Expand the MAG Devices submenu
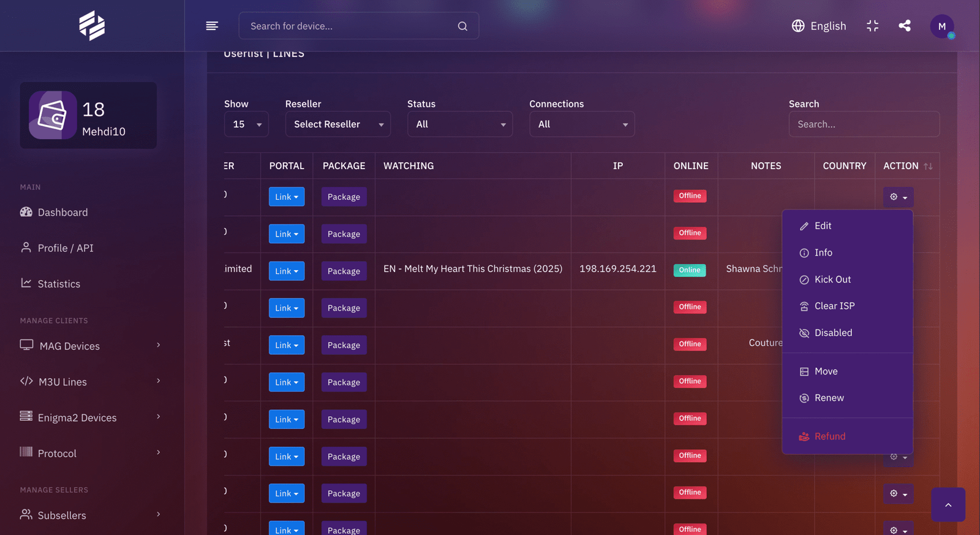This screenshot has width=980, height=535. click(x=159, y=345)
